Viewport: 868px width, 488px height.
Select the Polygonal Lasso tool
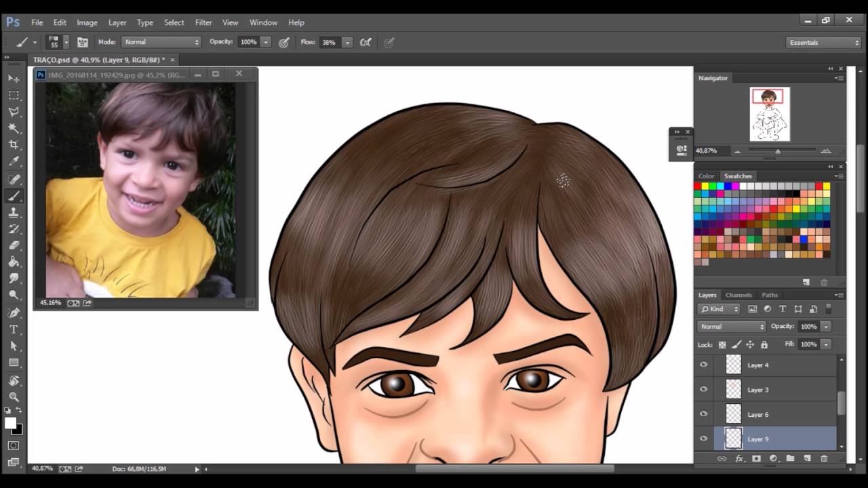14,112
